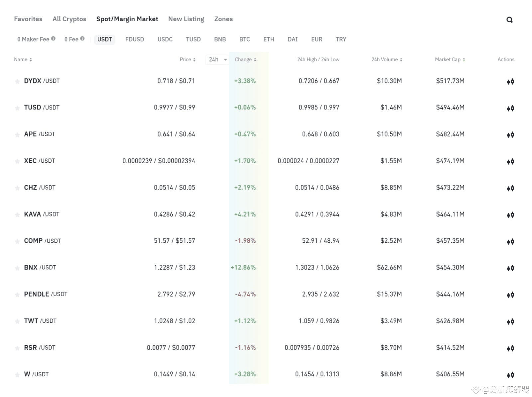Screen dimensions: 532x397
Task: Sort the table by Market Cap
Action: click(x=450, y=60)
